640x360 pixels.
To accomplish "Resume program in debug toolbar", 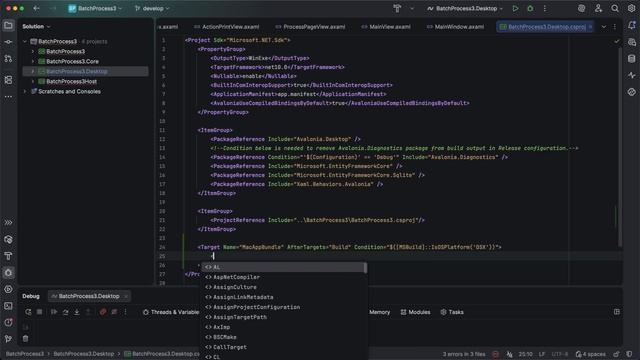I will pyautogui.click(x=54, y=312).
